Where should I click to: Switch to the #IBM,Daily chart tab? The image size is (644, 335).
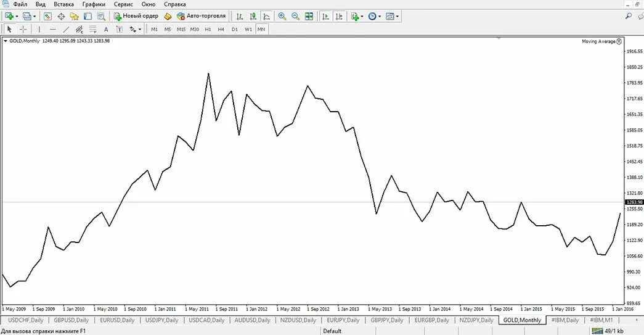click(x=565, y=320)
